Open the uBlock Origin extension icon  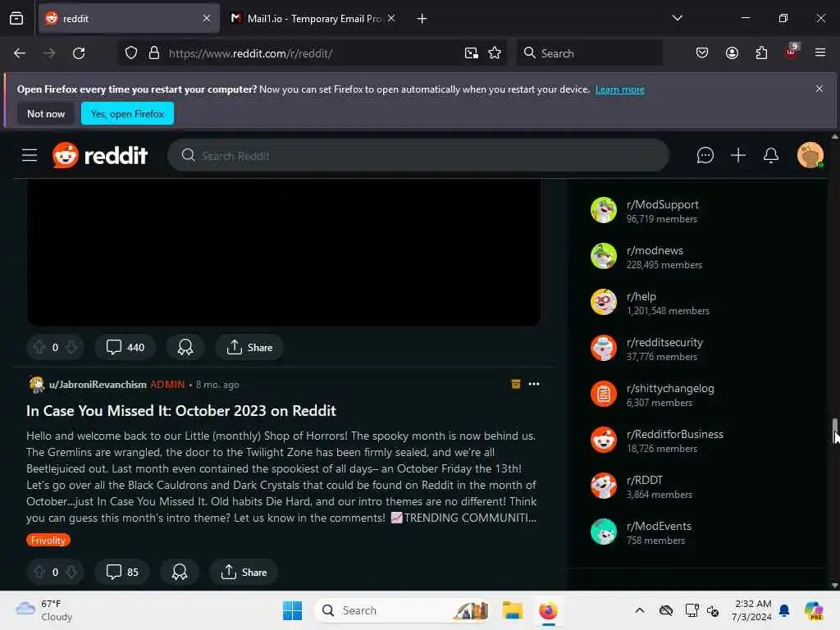point(792,52)
